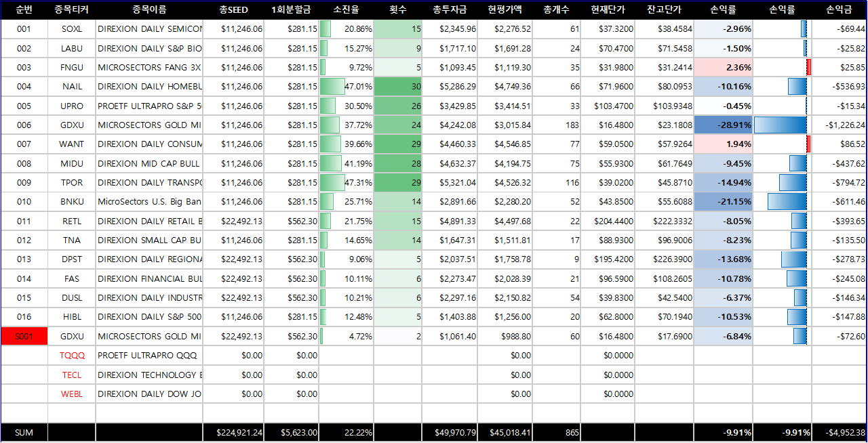Image resolution: width=868 pixels, height=443 pixels.
Task: Click the 2.36% return cell
Action: click(723, 67)
